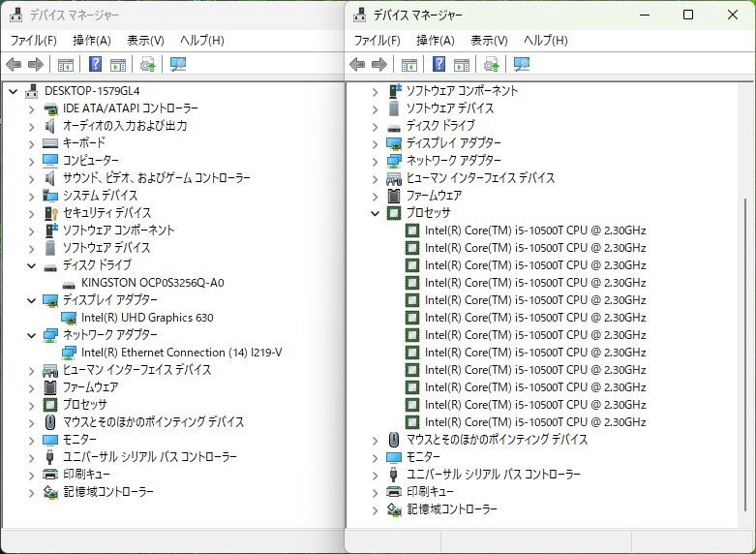Click Show/hide console tree icon, right window

point(409,64)
